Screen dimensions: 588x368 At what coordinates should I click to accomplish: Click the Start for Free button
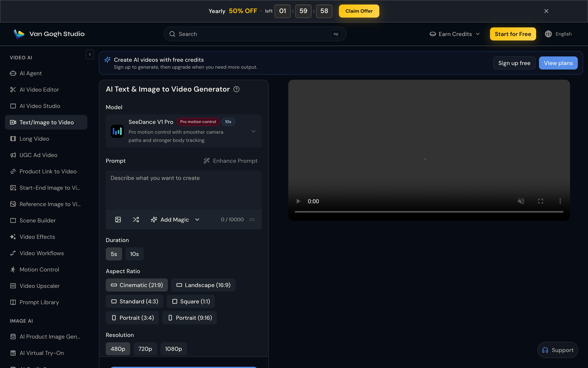tap(513, 34)
